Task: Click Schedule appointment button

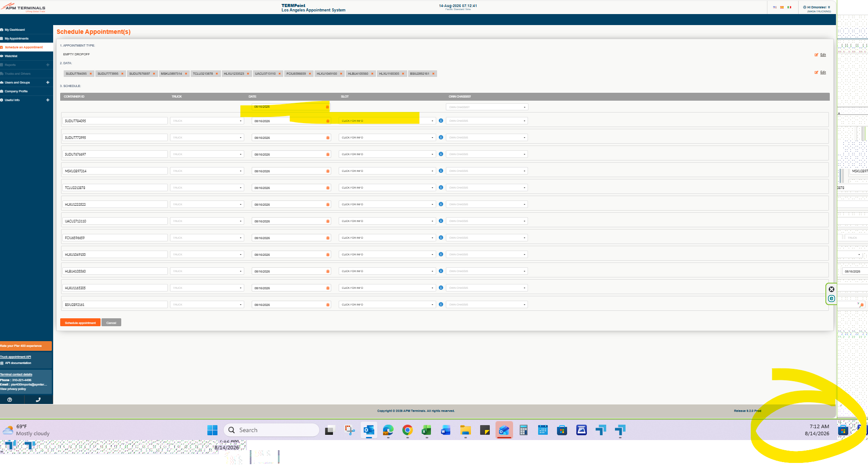Action: click(80, 323)
